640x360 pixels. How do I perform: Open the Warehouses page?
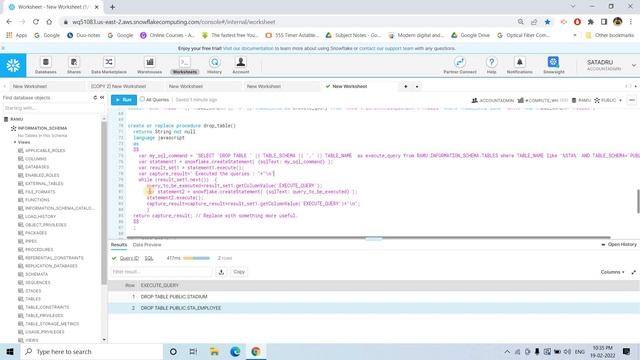[149, 65]
